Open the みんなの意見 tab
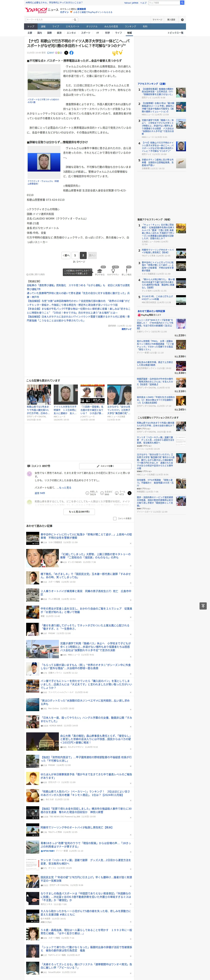This screenshot has height=980, width=210. 111,27
